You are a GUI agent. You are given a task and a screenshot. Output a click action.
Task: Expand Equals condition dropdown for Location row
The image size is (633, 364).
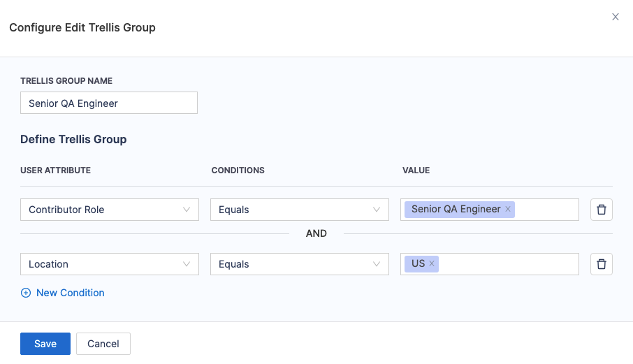299,264
